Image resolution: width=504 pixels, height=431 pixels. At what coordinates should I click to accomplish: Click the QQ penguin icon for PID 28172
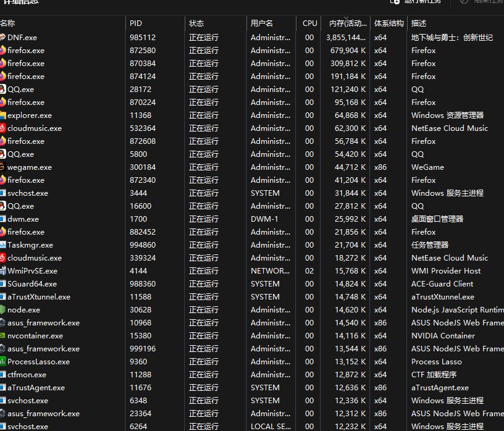tap(2, 89)
